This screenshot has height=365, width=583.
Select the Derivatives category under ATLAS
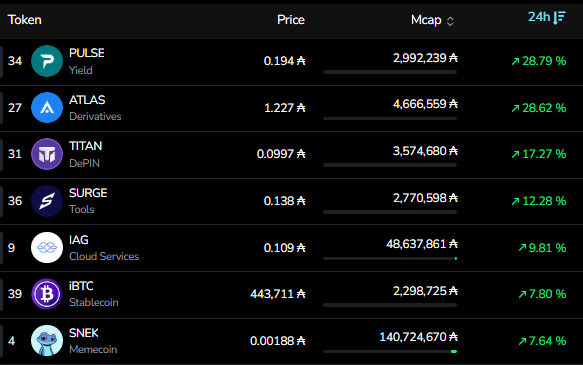point(95,116)
